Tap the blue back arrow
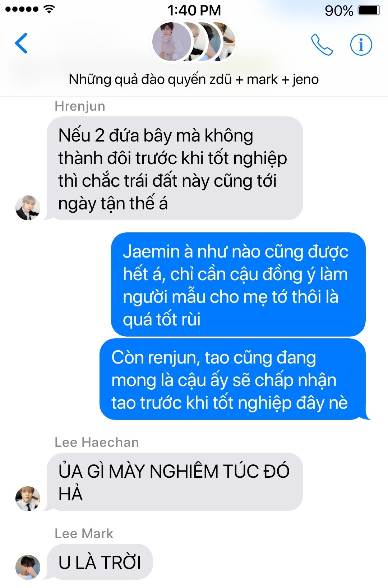388x588 pixels. coord(21,43)
